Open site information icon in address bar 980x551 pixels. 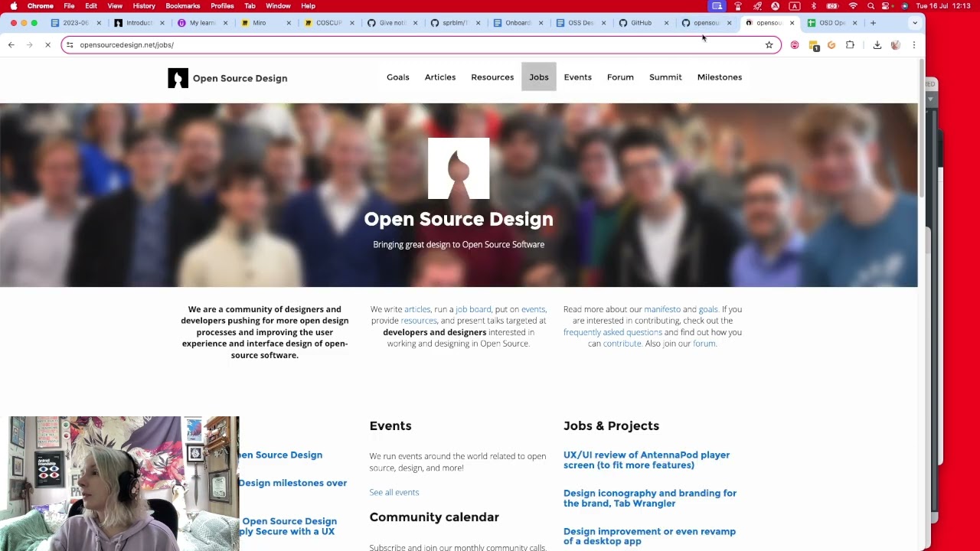(70, 45)
